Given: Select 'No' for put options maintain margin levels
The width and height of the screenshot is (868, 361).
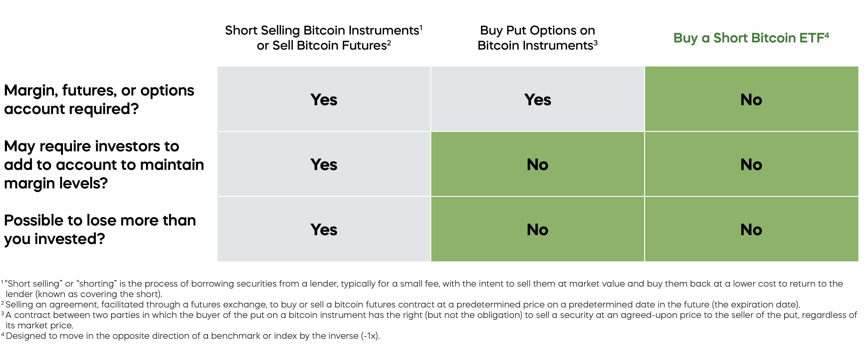Looking at the screenshot, I should click(x=537, y=165).
